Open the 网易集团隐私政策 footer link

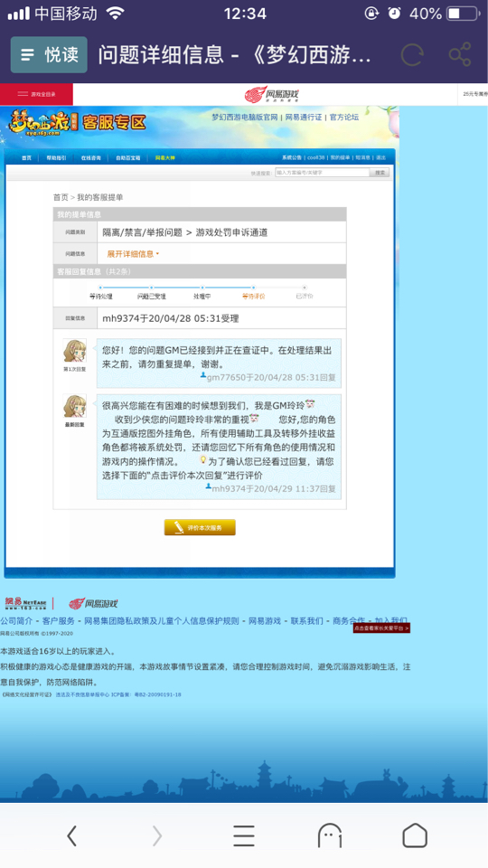tap(162, 620)
